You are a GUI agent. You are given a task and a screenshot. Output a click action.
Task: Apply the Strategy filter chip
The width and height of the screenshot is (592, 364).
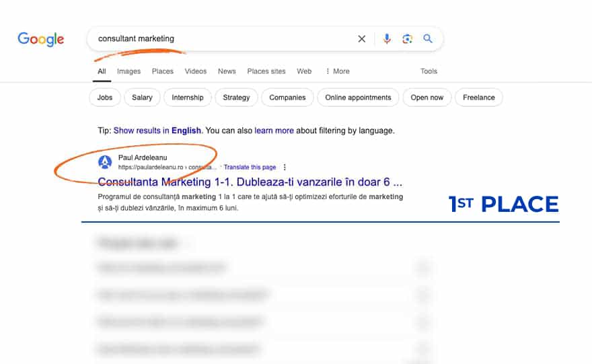[236, 98]
